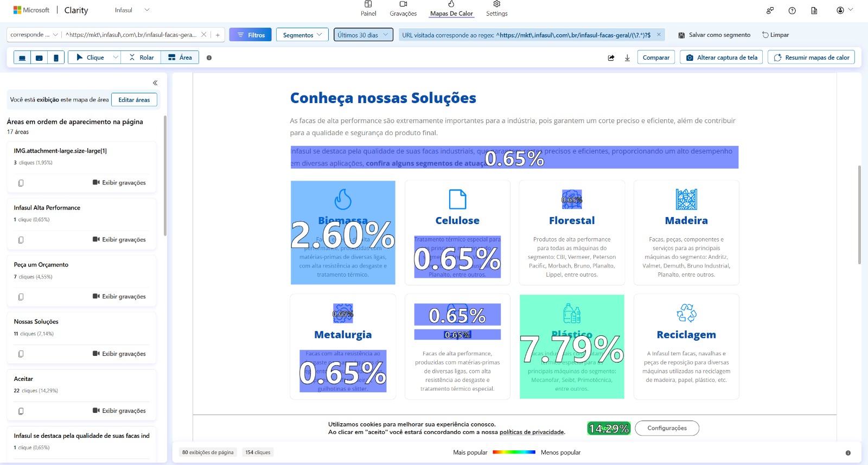
Task: Click the Celulose document icon
Action: tap(457, 199)
